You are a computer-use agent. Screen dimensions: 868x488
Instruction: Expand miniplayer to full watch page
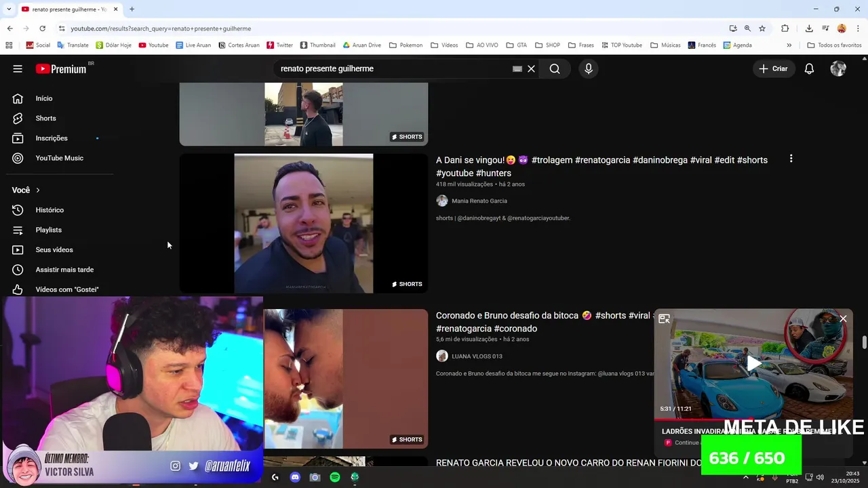664,319
